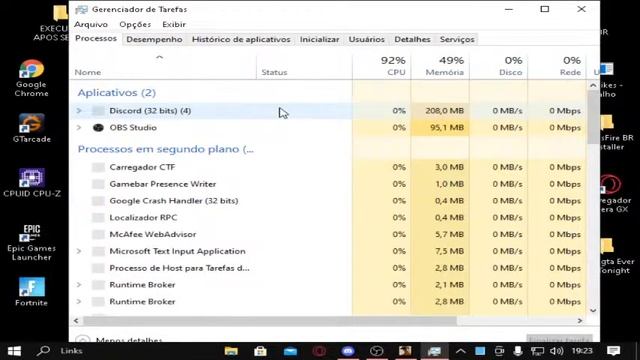Open the notification center icon
Image resolution: width=640 pixels, height=360 pixels.
pos(613,351)
